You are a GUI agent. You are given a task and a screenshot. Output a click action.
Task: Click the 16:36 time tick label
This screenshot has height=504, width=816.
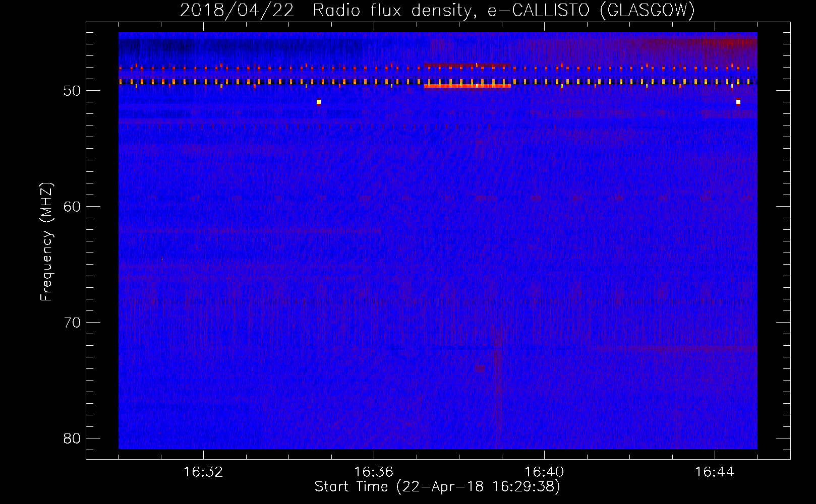coord(374,472)
